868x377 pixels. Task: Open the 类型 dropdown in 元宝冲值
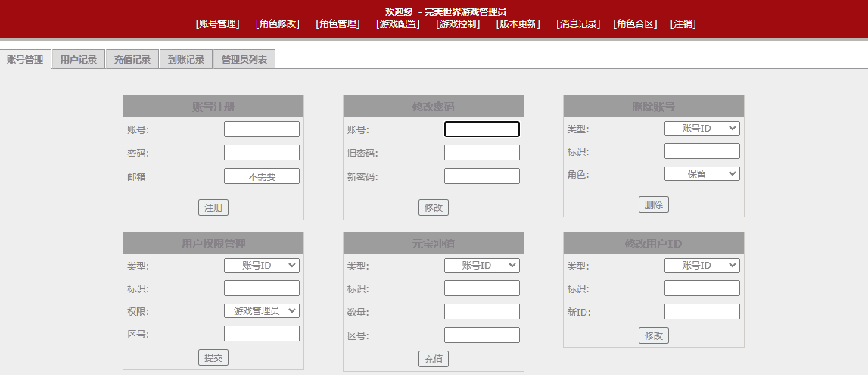pos(481,266)
